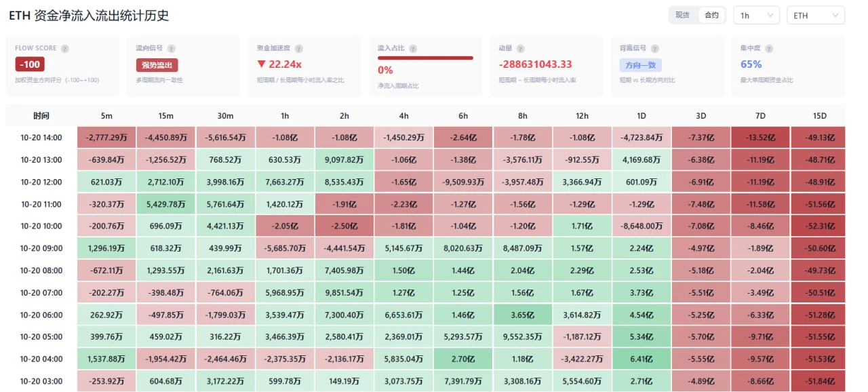Viewport: 868px width, 392px height.
Task: Select the 1,537.88万 cell
Action: tap(106, 359)
